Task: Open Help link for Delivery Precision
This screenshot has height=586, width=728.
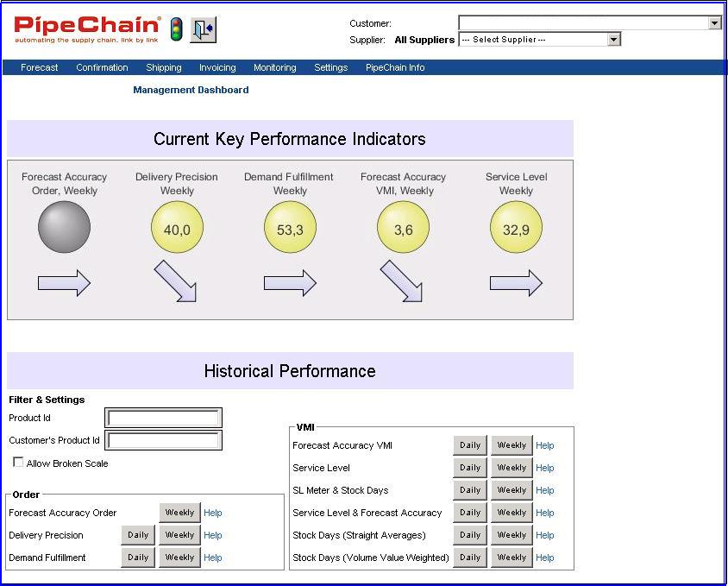Action: coord(213,535)
